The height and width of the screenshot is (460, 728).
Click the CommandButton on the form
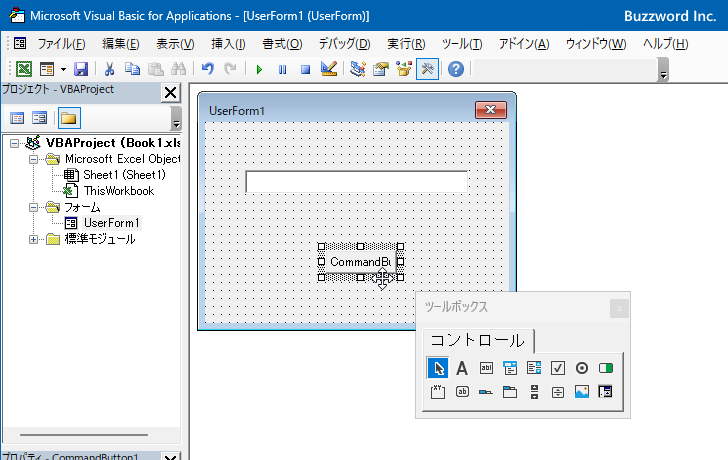tap(360, 262)
